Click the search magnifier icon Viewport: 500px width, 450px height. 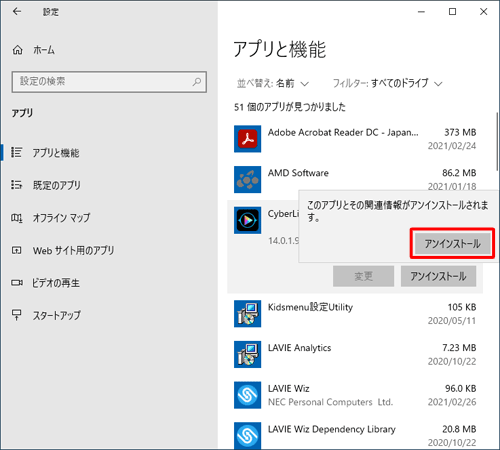tap(197, 81)
